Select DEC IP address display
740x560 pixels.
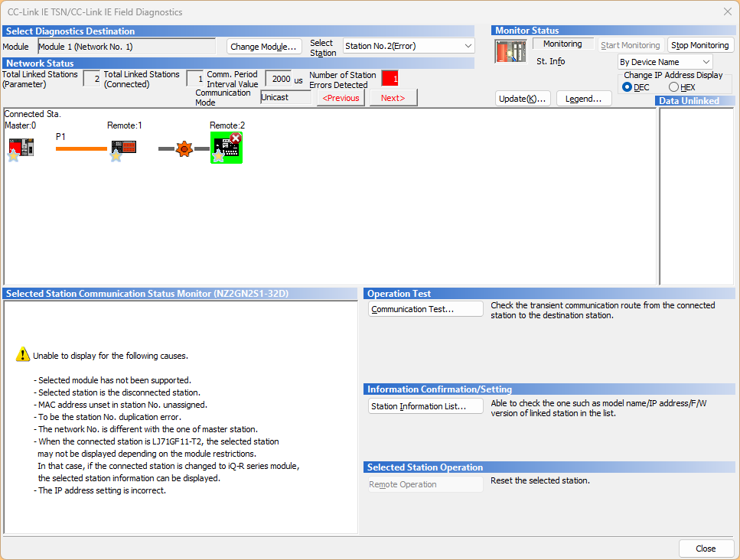coord(628,87)
